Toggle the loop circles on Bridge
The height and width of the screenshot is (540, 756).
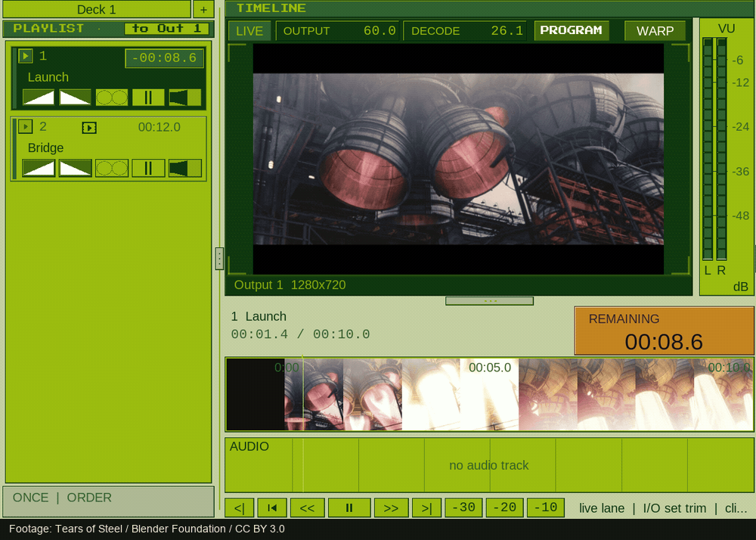(x=112, y=168)
